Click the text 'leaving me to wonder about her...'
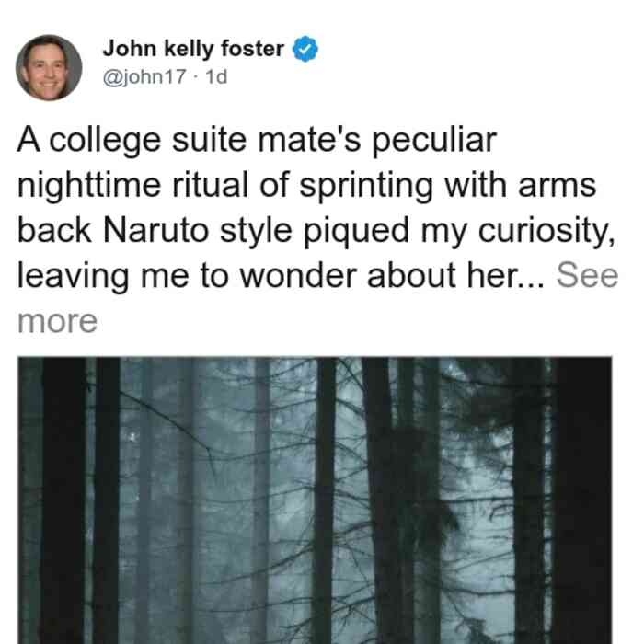 (282, 276)
